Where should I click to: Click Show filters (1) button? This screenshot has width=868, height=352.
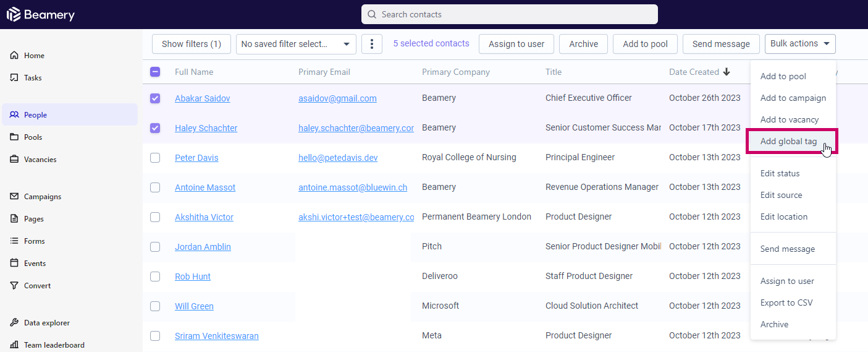tap(192, 44)
